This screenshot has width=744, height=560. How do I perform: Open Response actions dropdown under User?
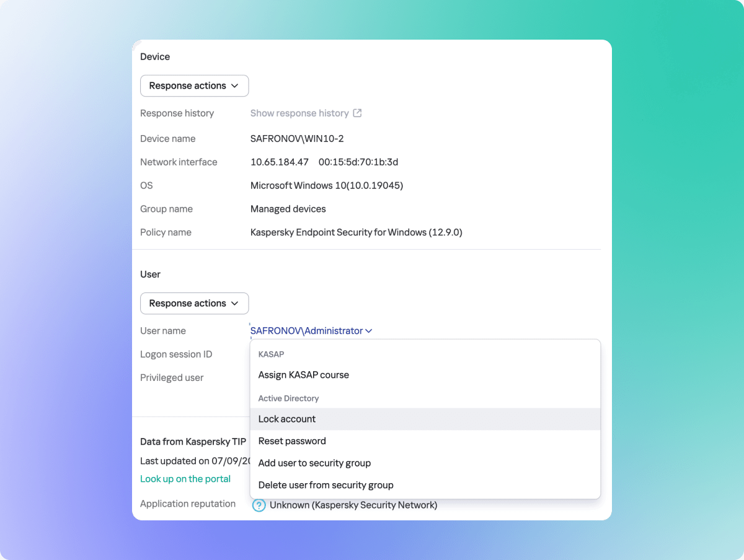194,304
